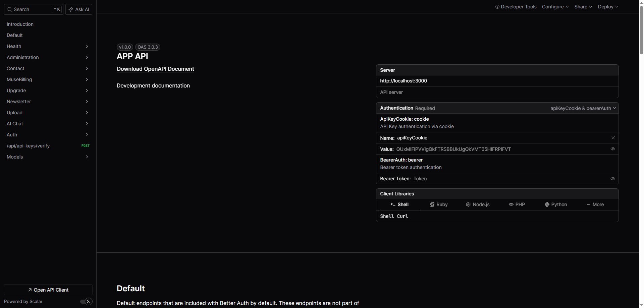Open the apiKeyCookie & bearerAuth dropdown
This screenshot has height=308, width=644.
click(583, 108)
